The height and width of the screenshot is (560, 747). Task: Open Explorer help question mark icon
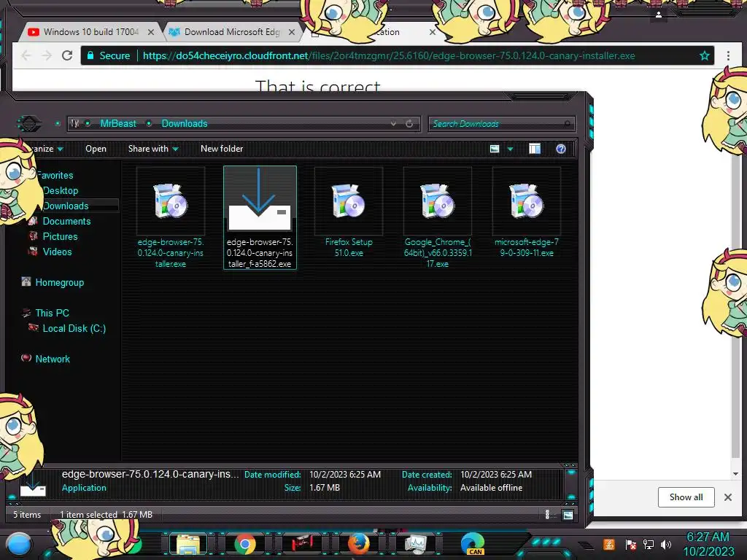561,149
